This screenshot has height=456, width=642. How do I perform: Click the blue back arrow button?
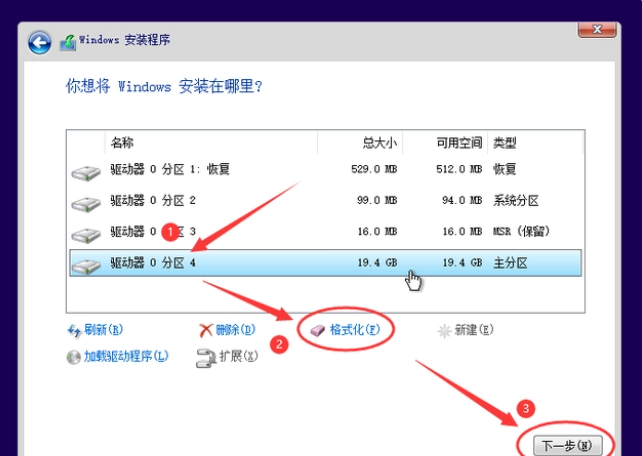coord(39,43)
